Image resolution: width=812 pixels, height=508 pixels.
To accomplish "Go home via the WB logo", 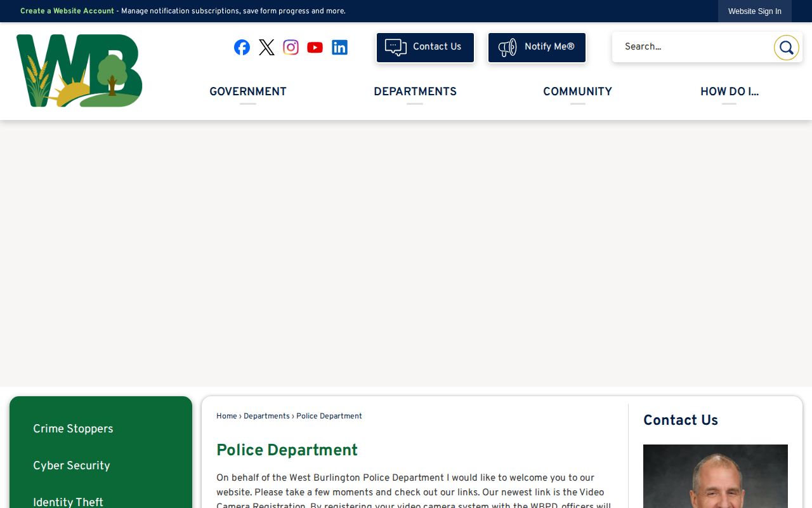I will (x=79, y=70).
